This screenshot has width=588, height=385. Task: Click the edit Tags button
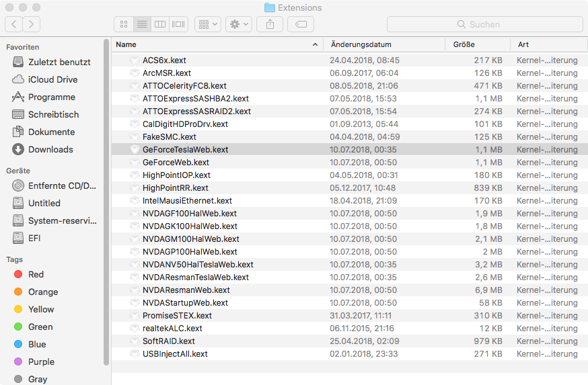pyautogui.click(x=301, y=24)
